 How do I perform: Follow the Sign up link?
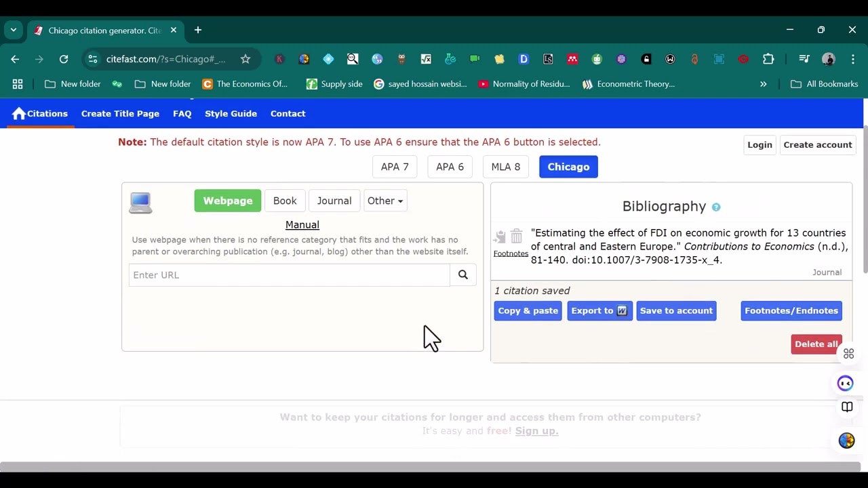(536, 431)
